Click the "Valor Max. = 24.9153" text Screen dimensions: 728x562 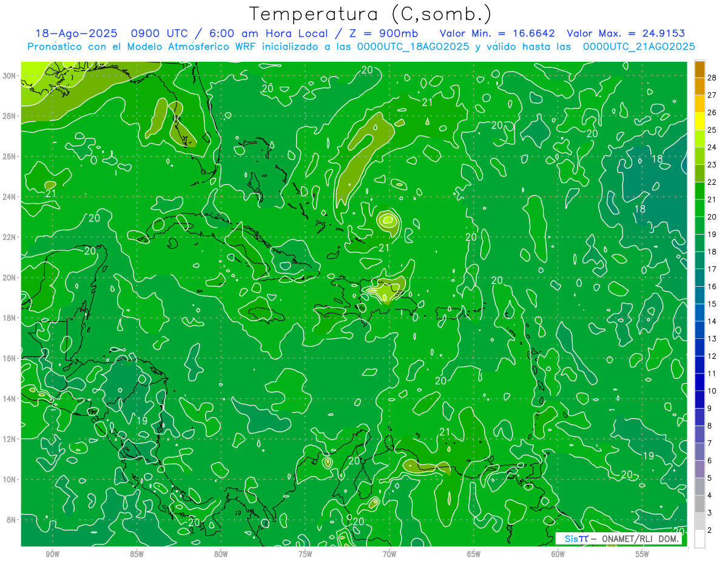tap(625, 33)
